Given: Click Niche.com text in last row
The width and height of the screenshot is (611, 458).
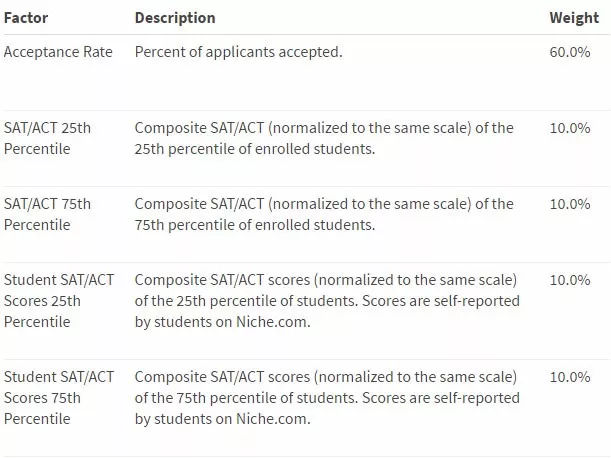Looking at the screenshot, I should 273,419.
